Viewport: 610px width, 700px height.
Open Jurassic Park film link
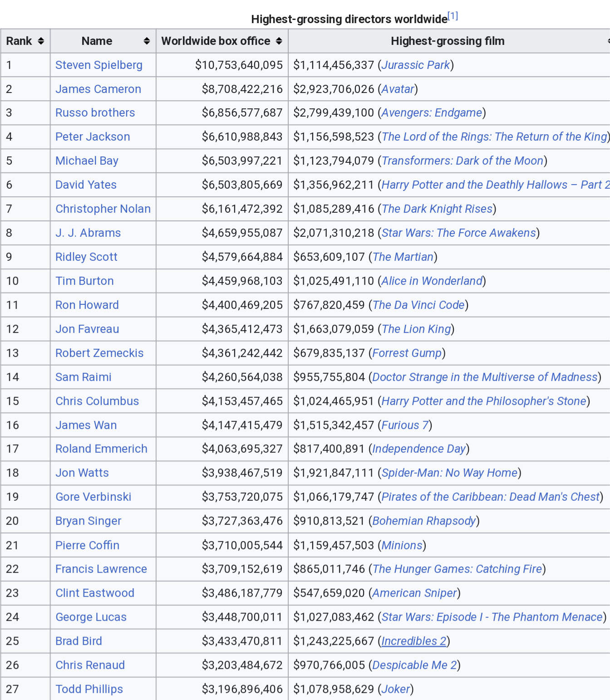click(416, 65)
